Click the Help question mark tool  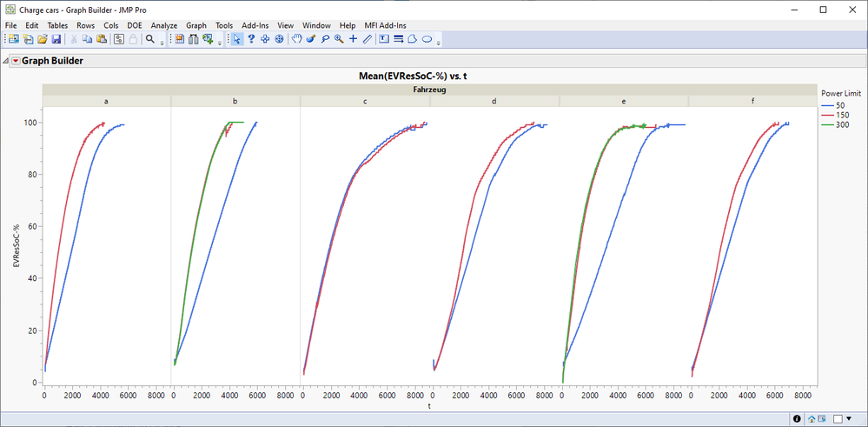pyautogui.click(x=251, y=39)
